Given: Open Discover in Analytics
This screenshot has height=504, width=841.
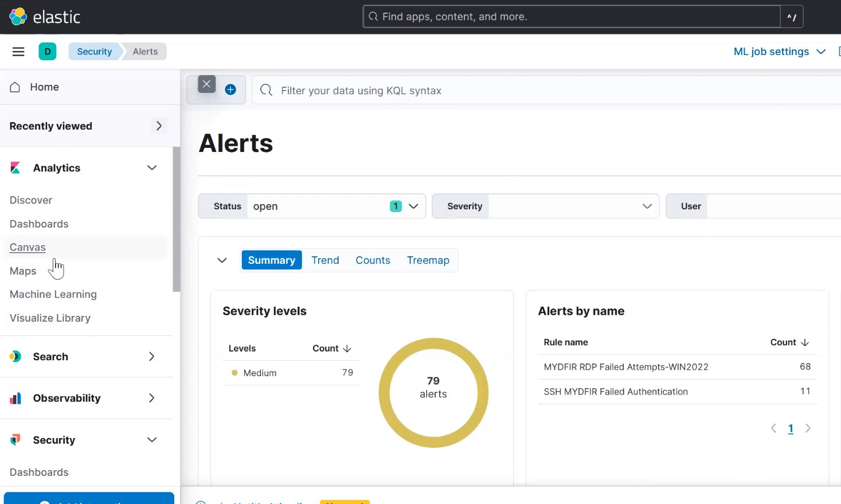Looking at the screenshot, I should tap(31, 200).
